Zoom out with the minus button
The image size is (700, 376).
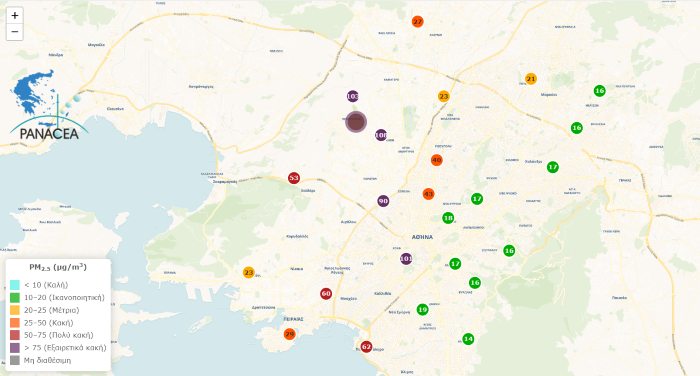(x=15, y=32)
